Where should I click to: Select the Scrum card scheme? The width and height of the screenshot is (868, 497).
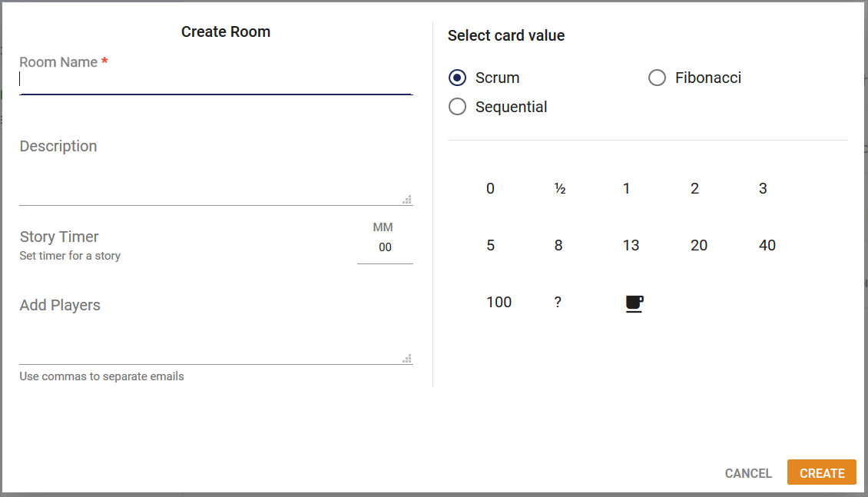click(x=457, y=78)
